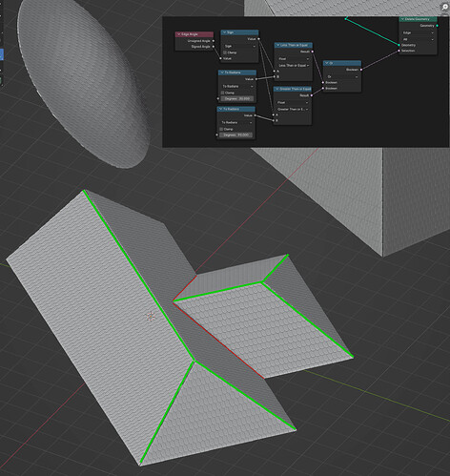This screenshot has height=476, width=450.
Task: Click Or node Boolean input fed by Less Than or Equal
Action: [323, 82]
